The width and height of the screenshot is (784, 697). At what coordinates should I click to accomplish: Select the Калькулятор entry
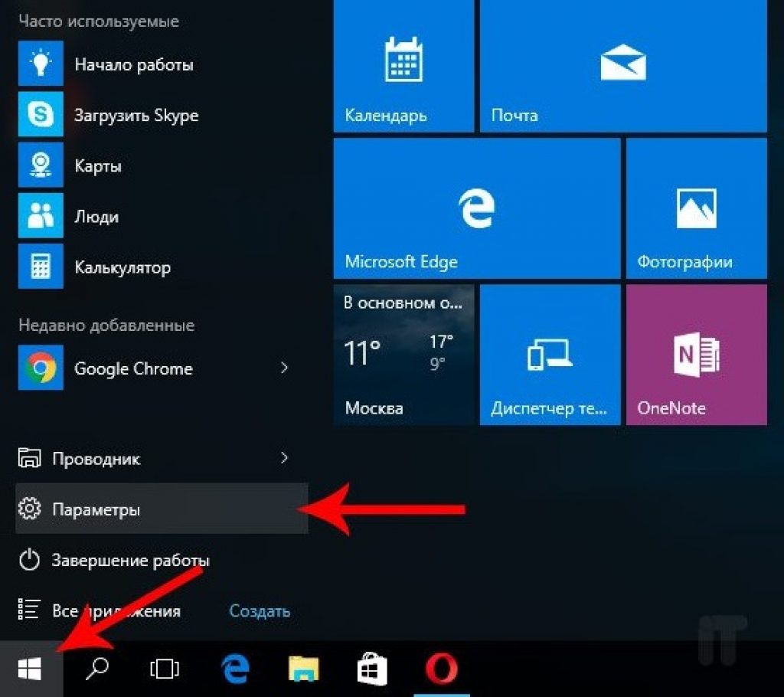click(x=162, y=267)
